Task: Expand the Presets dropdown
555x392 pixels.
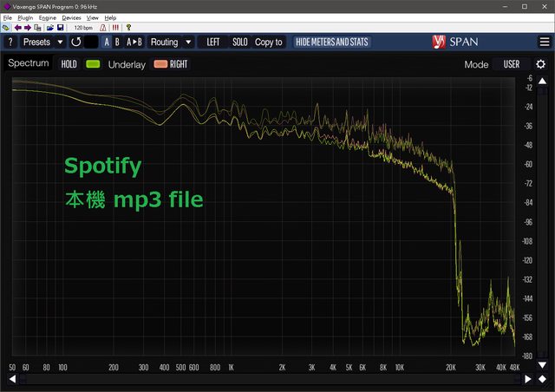Action: (x=42, y=42)
